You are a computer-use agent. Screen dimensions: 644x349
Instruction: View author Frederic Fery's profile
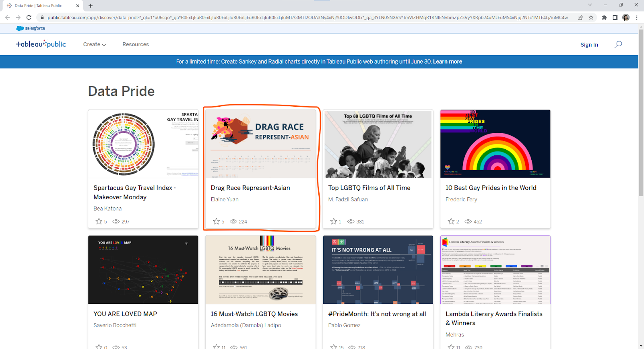click(461, 199)
